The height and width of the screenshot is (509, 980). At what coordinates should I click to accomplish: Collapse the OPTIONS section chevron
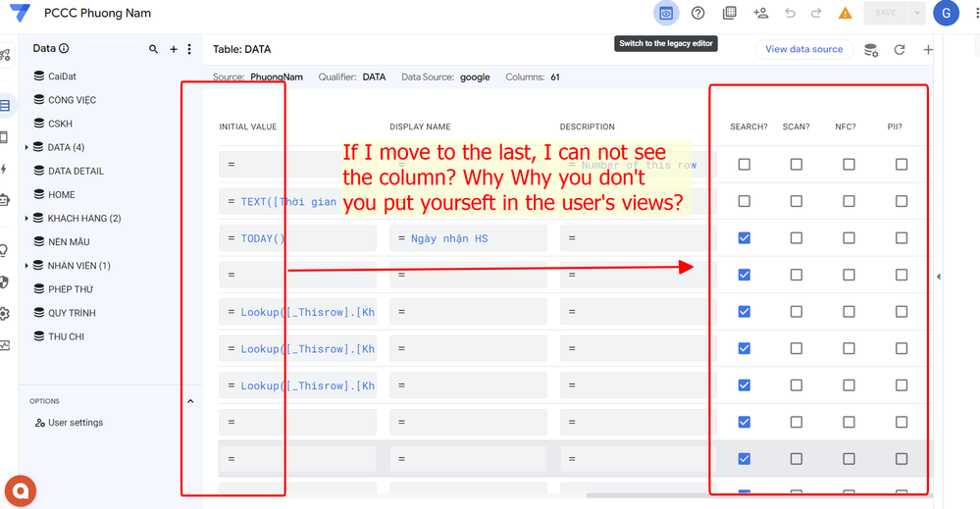(x=190, y=401)
